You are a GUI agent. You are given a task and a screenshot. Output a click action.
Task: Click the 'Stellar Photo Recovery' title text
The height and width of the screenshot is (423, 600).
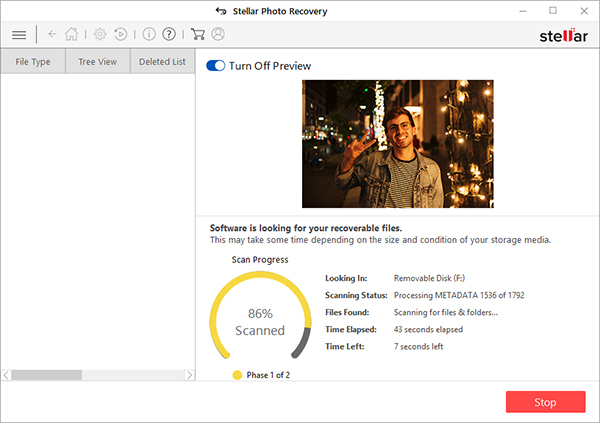pos(280,11)
